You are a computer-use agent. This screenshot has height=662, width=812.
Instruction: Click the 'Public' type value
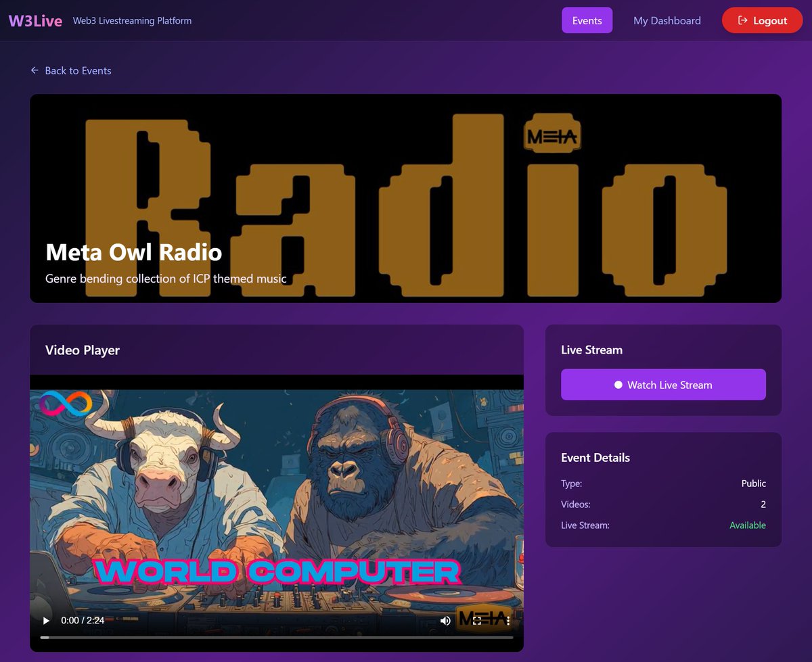pyautogui.click(x=754, y=483)
